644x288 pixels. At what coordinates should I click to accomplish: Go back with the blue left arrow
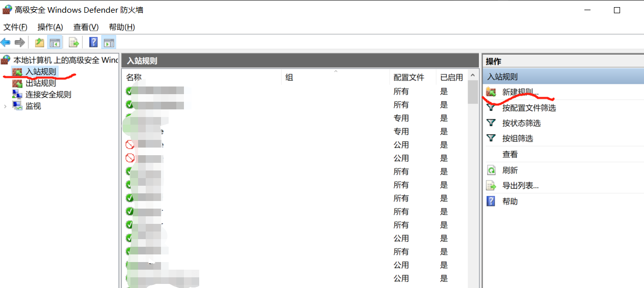point(6,42)
